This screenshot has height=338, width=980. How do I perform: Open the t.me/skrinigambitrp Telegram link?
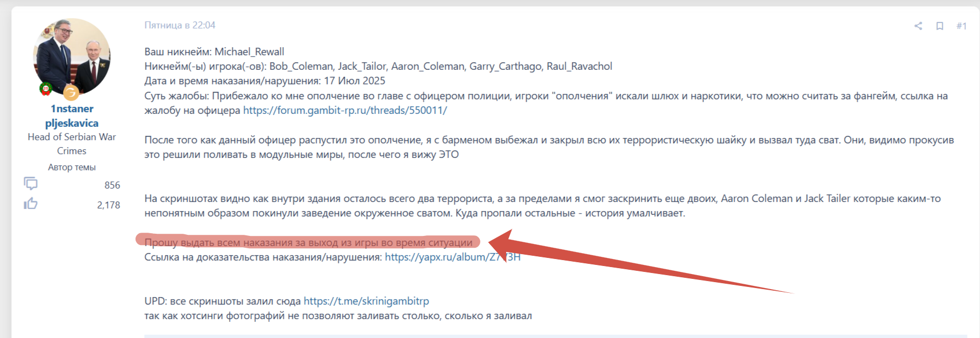coord(366,301)
